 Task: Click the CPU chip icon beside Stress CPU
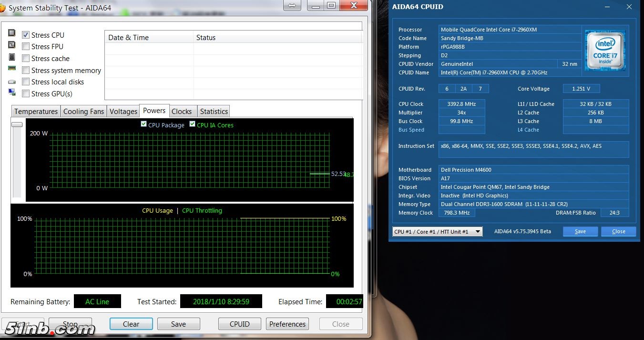point(12,33)
